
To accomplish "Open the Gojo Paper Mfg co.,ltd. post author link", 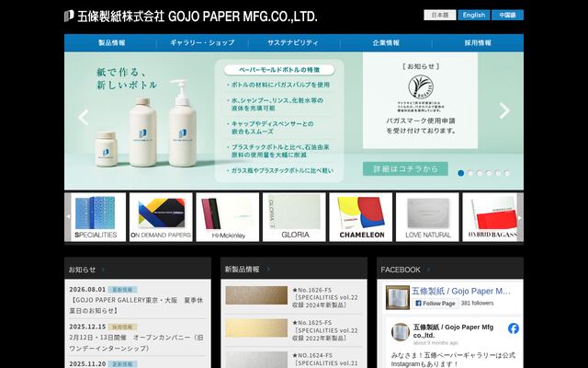I will [453, 331].
